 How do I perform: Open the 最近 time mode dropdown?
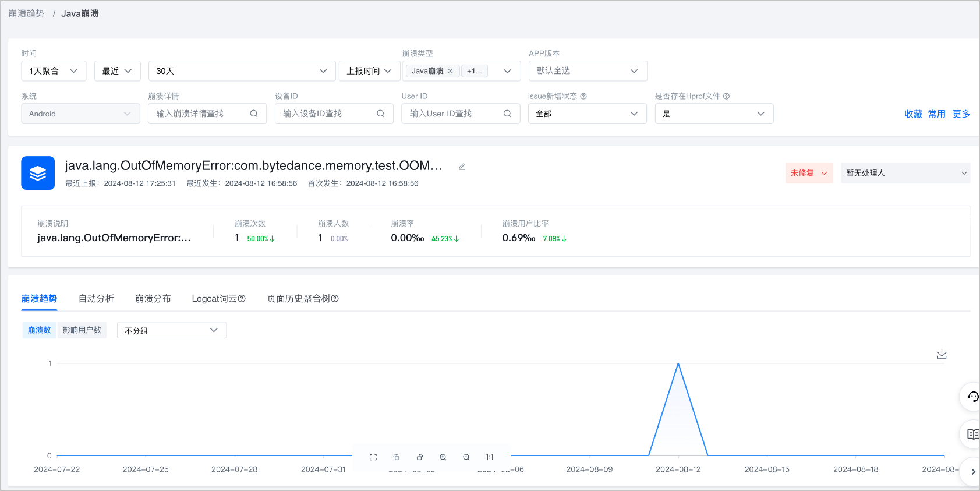coord(117,71)
